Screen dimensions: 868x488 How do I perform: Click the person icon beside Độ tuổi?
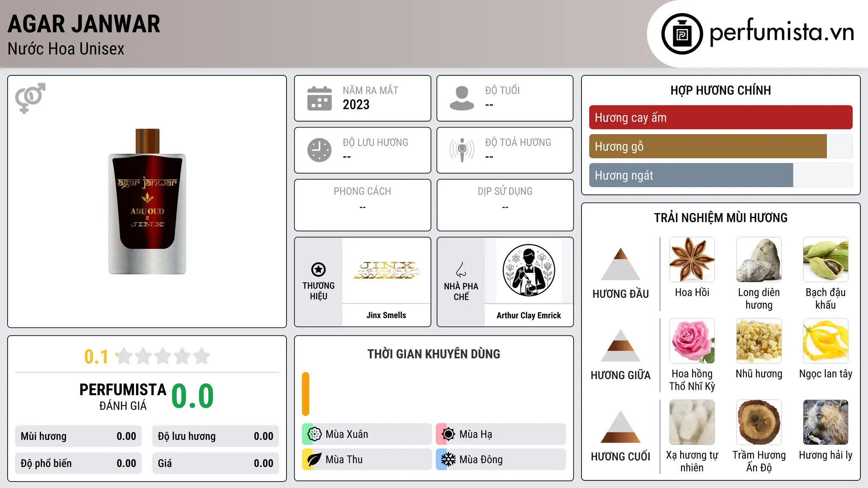click(462, 98)
